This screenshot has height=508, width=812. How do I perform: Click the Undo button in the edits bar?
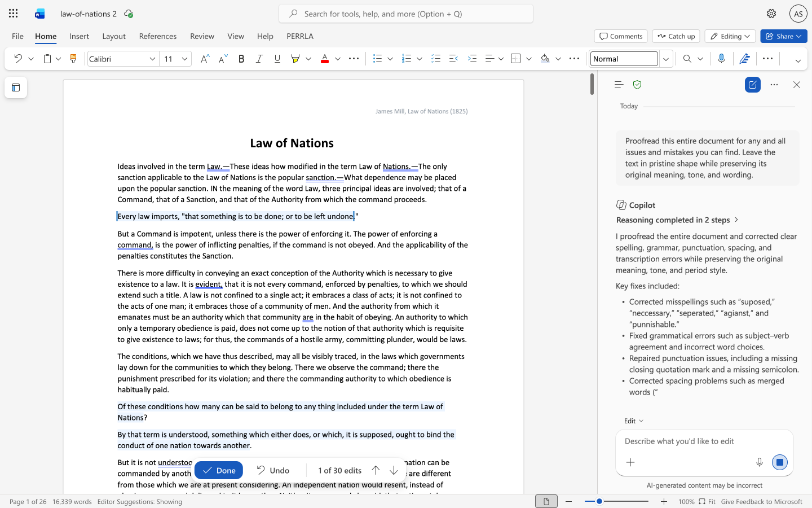pos(273,470)
